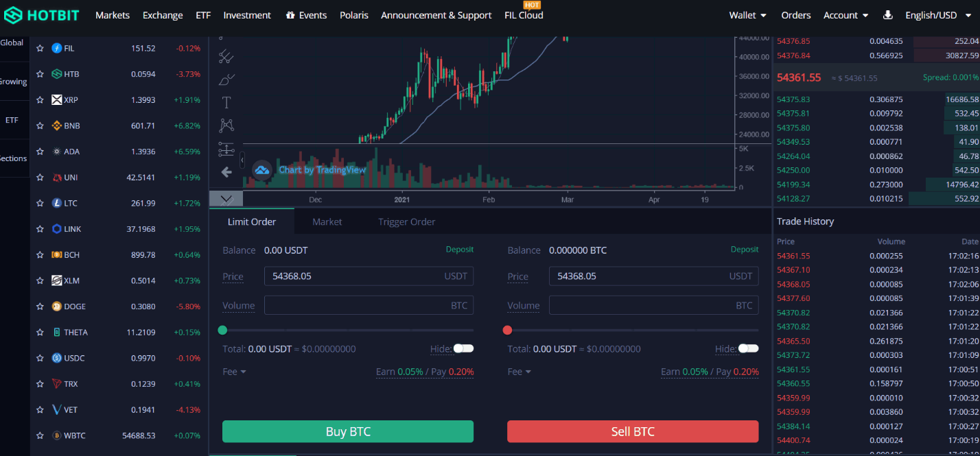Toggle Hide switch in buy panel

click(463, 348)
